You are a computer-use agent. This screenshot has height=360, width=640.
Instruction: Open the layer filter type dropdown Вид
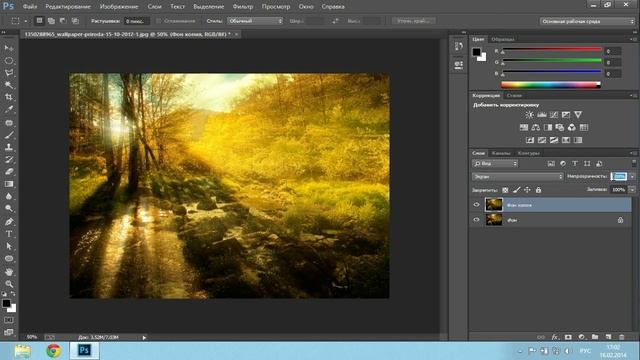[x=495, y=164]
